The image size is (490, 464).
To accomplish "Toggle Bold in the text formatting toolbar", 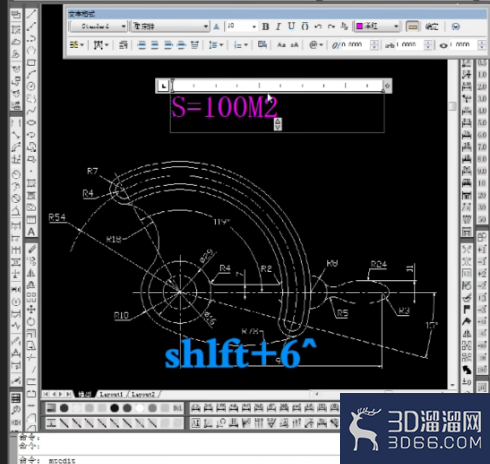I will coord(265,26).
